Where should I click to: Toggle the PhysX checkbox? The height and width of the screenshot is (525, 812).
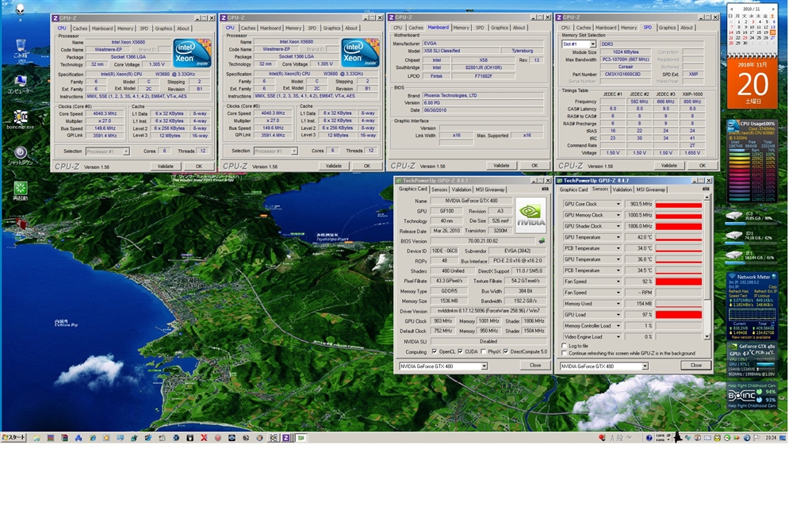point(483,351)
